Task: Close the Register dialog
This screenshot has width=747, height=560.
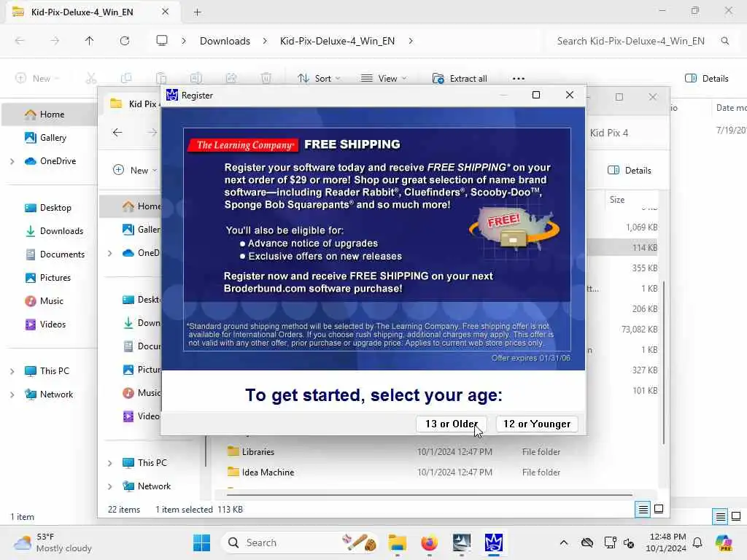Action: tap(569, 96)
